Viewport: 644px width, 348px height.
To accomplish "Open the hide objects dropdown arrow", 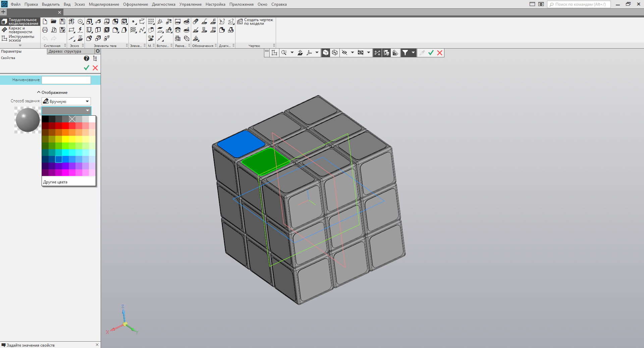I will 353,53.
